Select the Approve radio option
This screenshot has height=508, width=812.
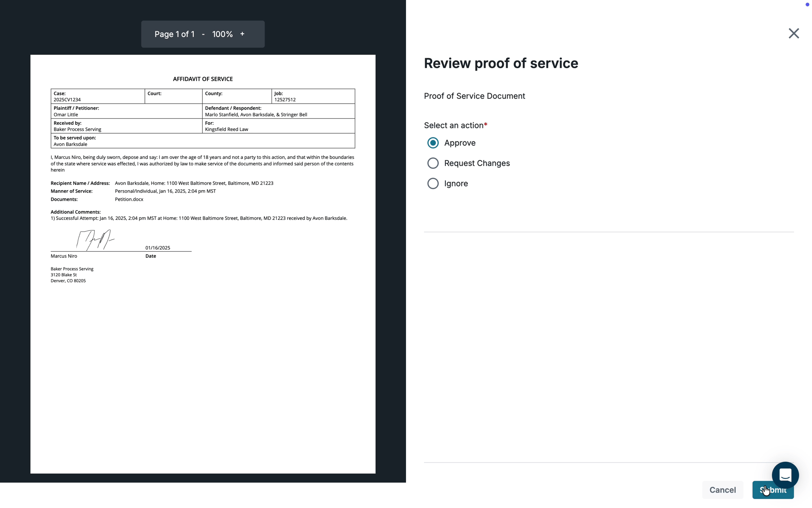click(x=433, y=143)
